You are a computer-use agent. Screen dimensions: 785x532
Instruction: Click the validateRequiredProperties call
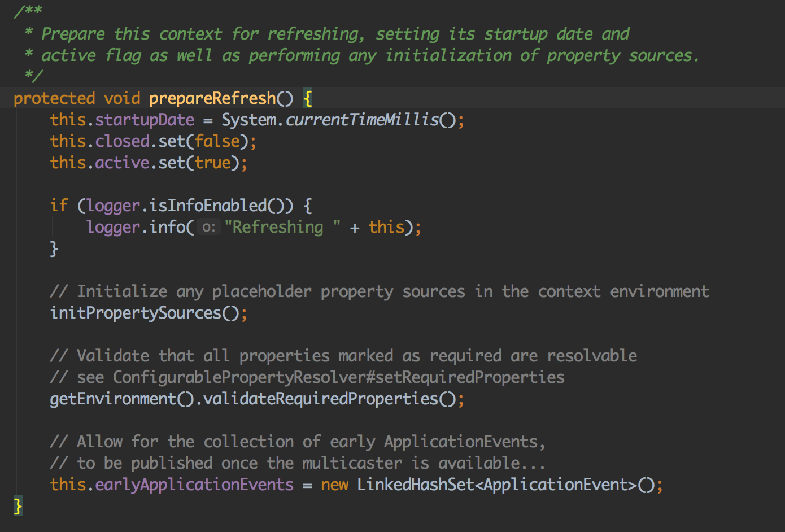coord(321,399)
